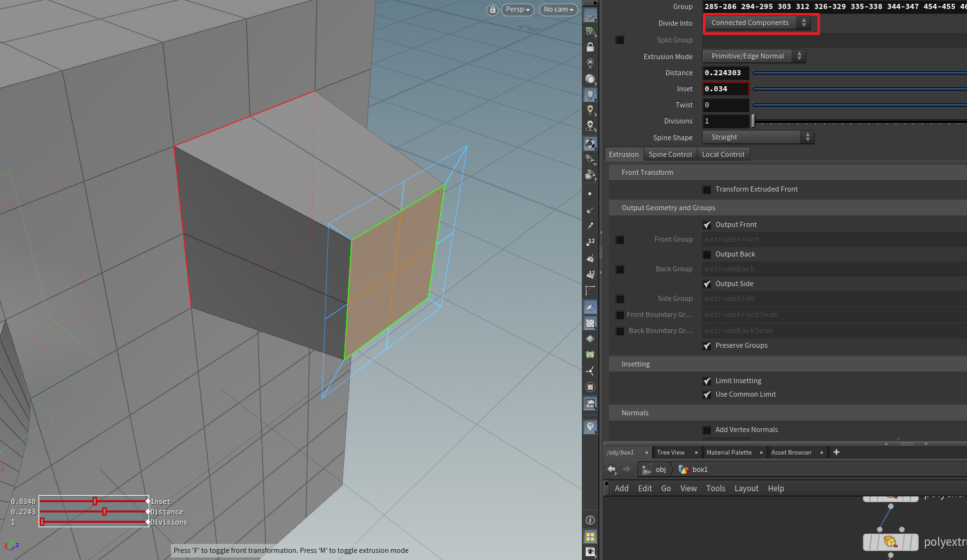Open the Tools menu
The width and height of the screenshot is (967, 560).
coord(716,488)
